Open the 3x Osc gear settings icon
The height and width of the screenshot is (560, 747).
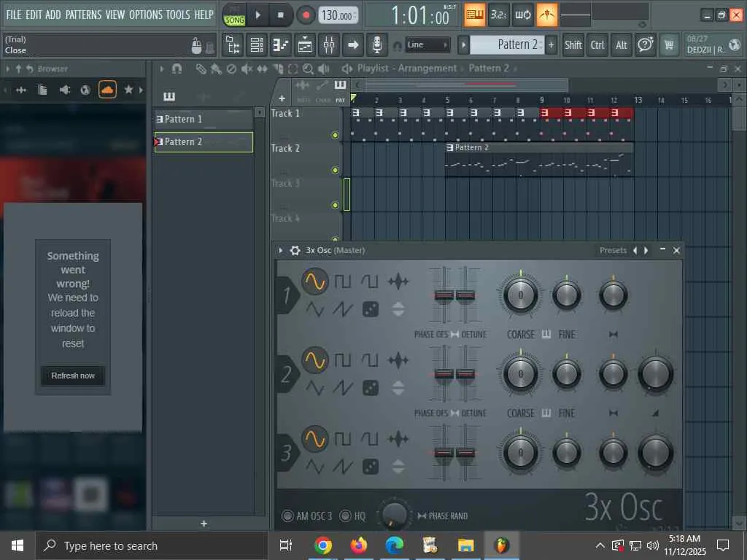(295, 251)
